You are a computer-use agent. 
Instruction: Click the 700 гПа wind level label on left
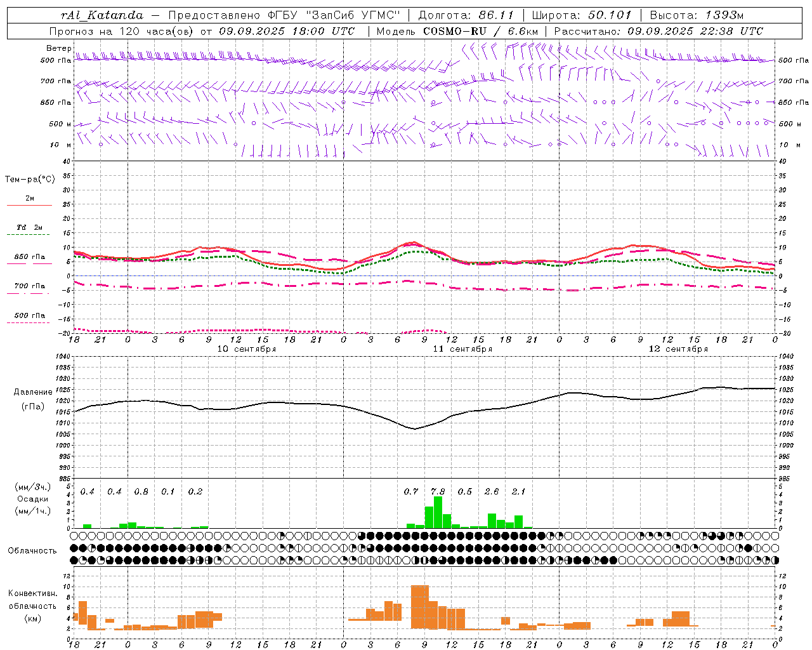click(56, 81)
